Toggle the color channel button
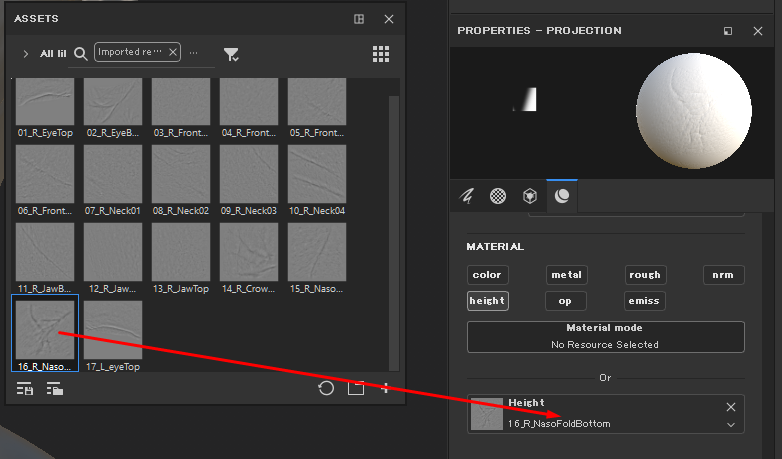 [487, 275]
